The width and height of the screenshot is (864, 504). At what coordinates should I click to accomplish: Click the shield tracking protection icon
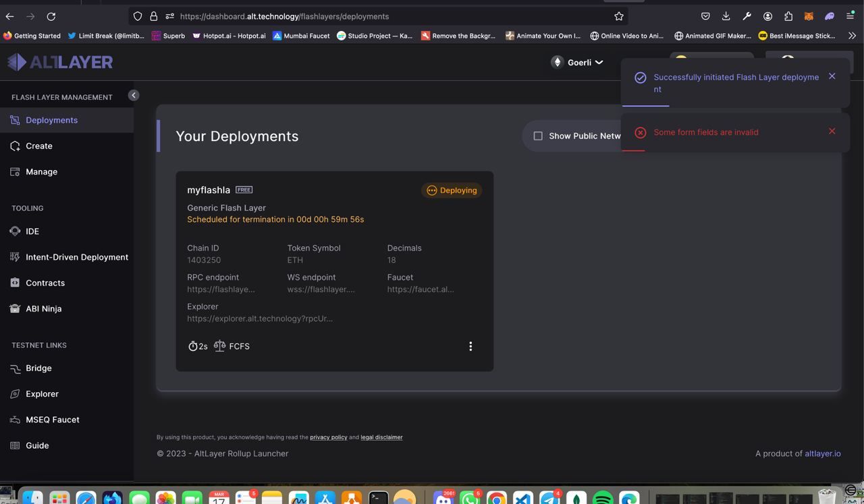[138, 16]
